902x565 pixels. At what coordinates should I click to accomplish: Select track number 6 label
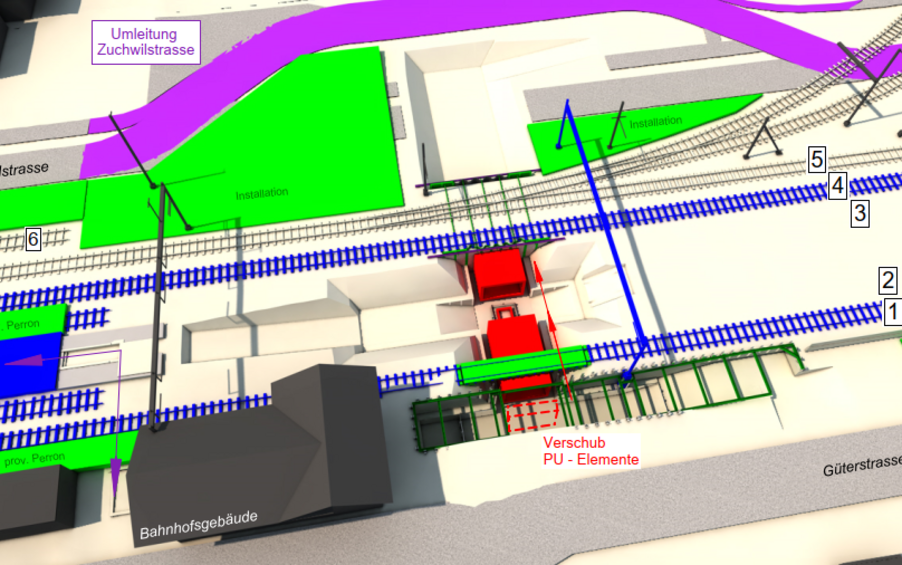[x=33, y=239]
